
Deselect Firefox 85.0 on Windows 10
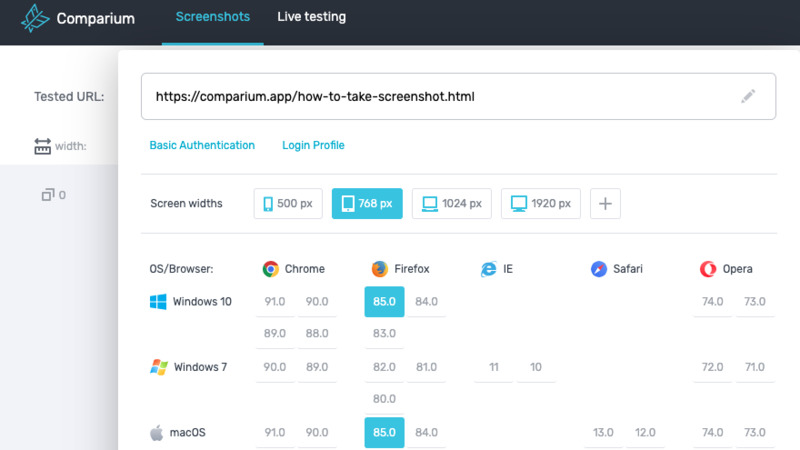coord(384,302)
